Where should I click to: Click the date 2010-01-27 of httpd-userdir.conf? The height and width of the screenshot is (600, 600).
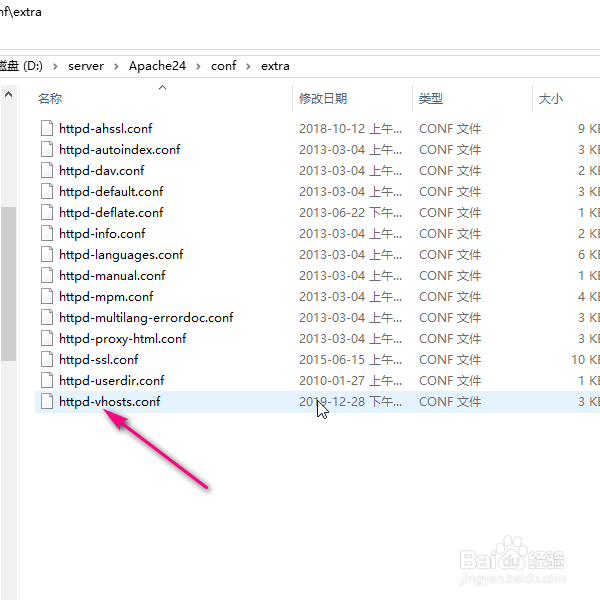point(350,381)
